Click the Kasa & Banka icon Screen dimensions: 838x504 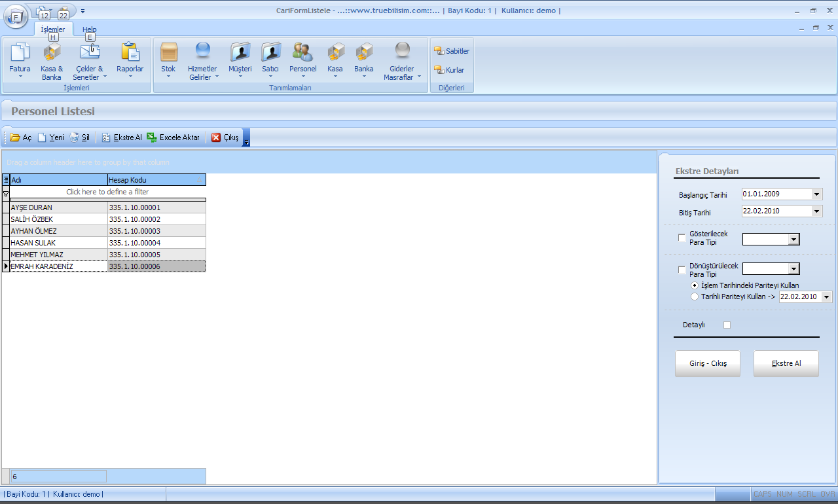pos(51,52)
